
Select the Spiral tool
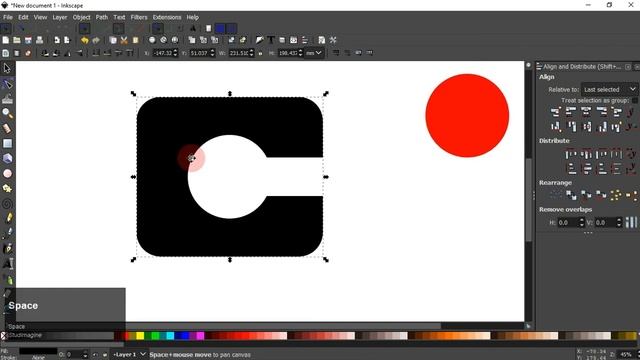pyautogui.click(x=7, y=203)
